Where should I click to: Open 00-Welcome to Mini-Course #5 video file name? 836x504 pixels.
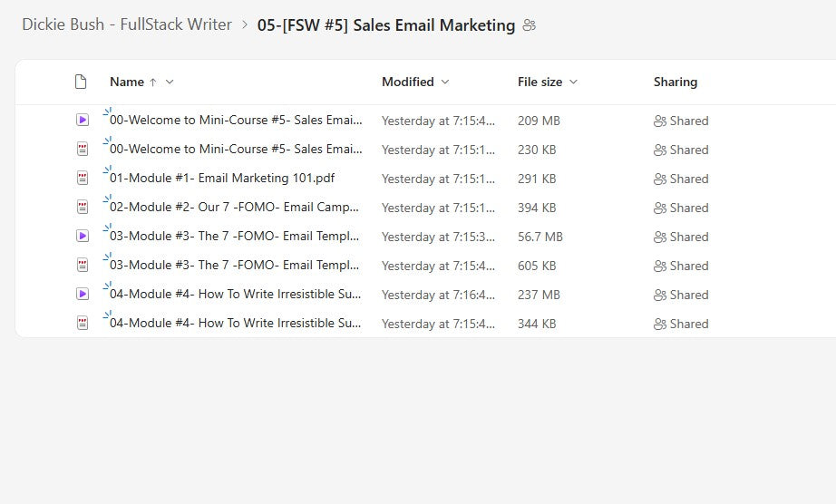[236, 121]
